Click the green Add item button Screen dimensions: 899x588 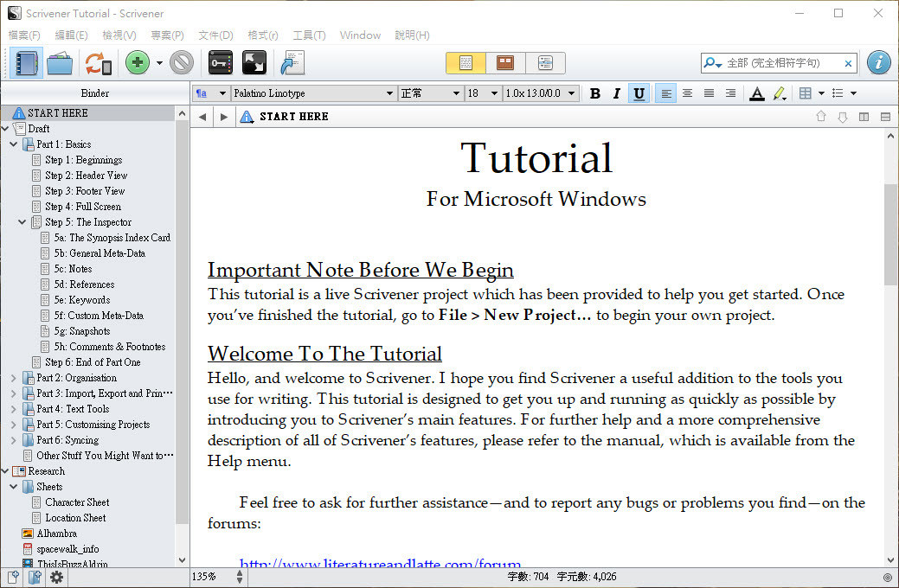point(137,63)
